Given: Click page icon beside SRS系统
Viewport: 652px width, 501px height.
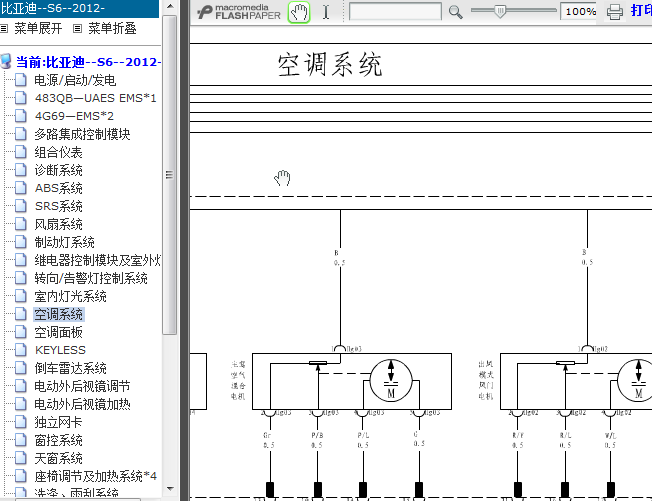Looking at the screenshot, I should click(x=21, y=205).
